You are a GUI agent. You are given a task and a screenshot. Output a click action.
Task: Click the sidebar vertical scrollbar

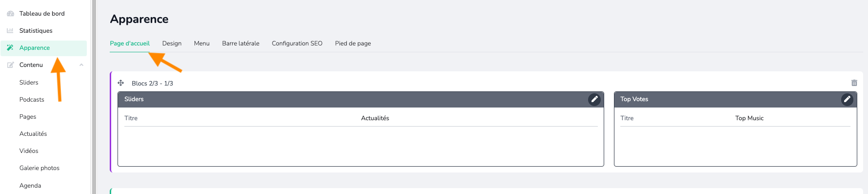[94, 97]
